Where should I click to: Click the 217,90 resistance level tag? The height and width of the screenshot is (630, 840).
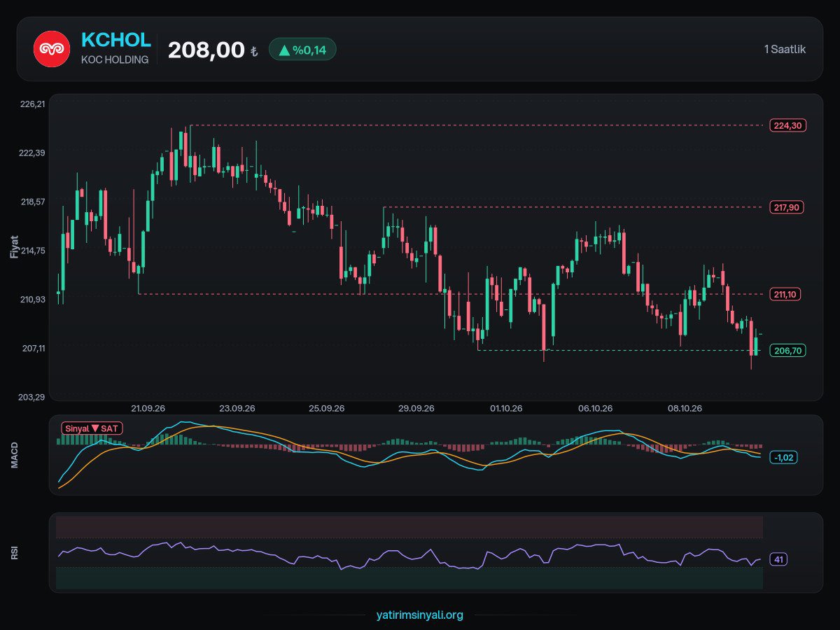(788, 207)
